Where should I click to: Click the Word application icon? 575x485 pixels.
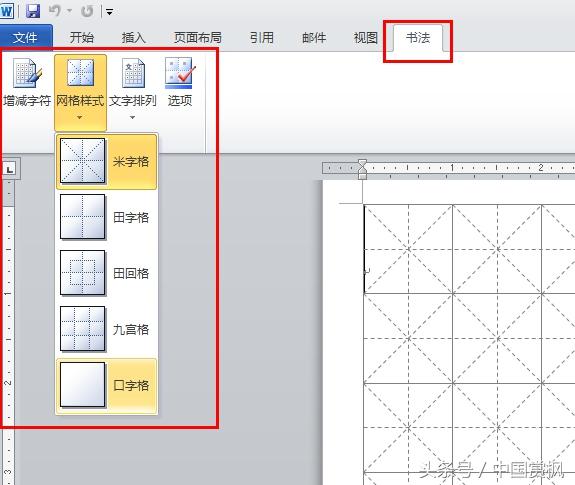pyautogui.click(x=7, y=11)
